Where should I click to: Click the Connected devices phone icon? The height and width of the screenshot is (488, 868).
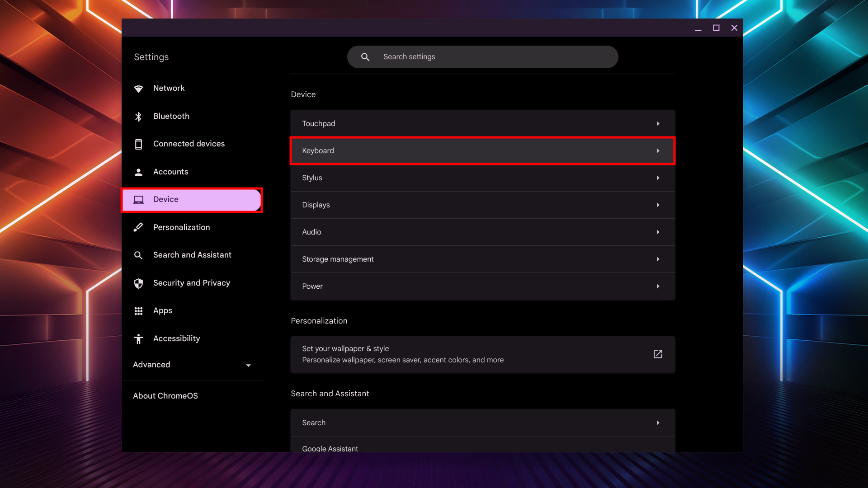click(138, 144)
